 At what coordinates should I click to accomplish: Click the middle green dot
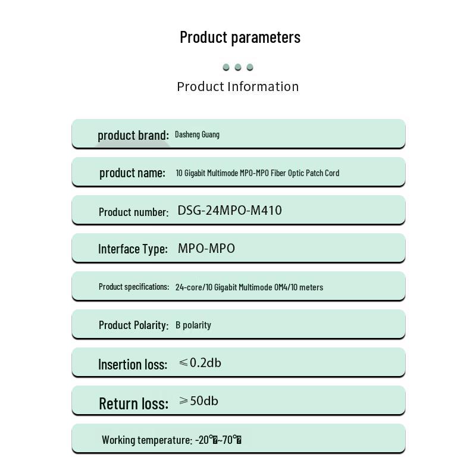[238, 67]
